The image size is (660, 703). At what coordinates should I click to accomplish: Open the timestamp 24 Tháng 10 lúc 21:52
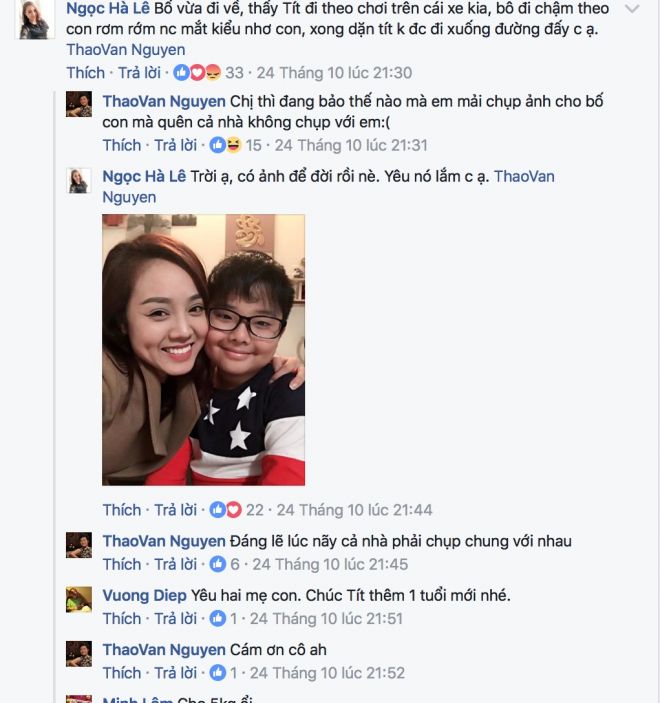[x=328, y=673]
